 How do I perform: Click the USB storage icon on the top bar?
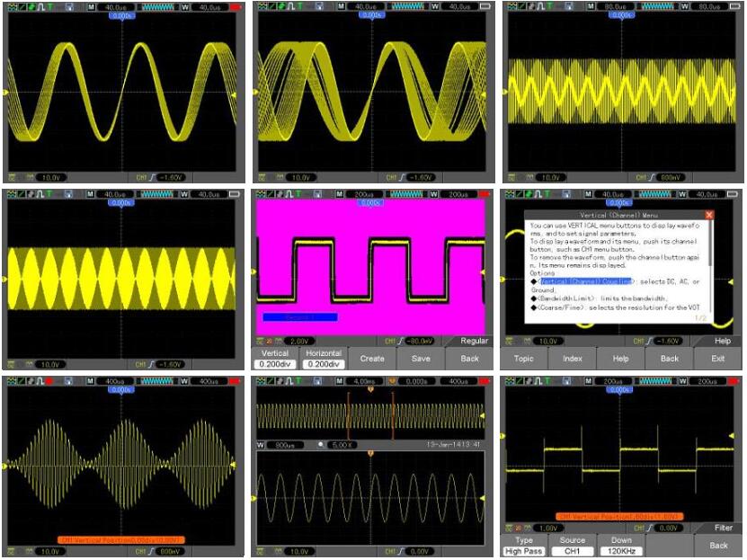pos(70,6)
